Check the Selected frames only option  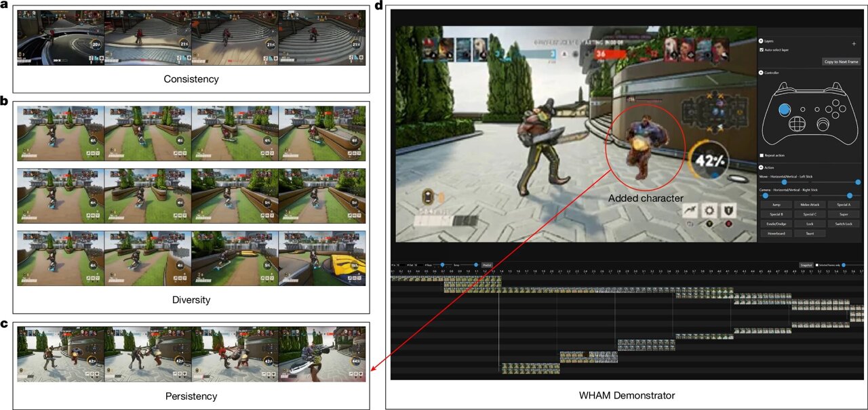tap(817, 265)
